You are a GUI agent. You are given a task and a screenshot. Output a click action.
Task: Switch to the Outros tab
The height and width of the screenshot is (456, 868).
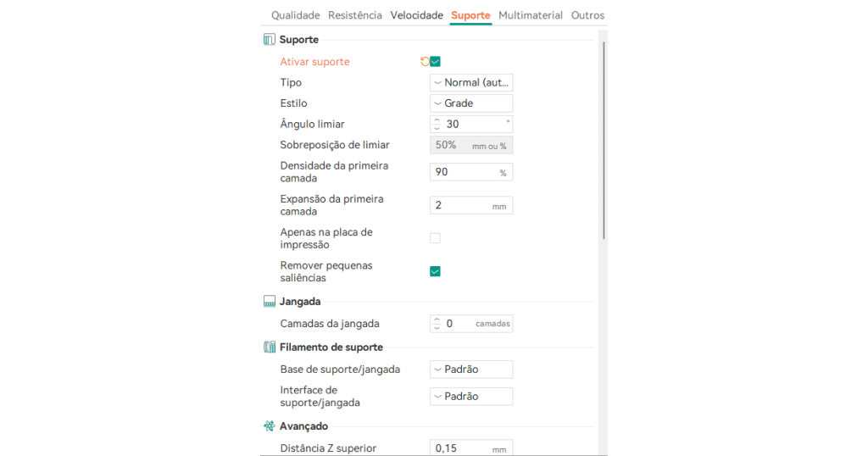[x=587, y=15]
